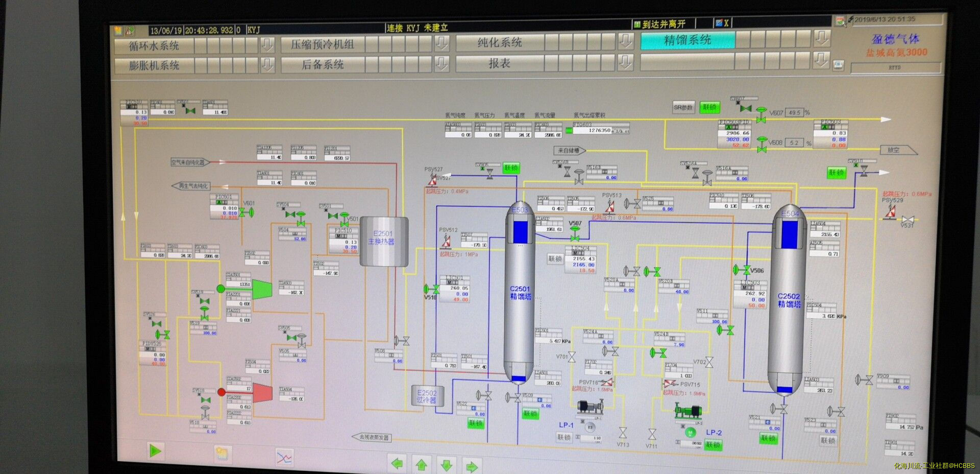Select the C2501 distillation column
This screenshot has width=980, height=474.
click(x=520, y=293)
